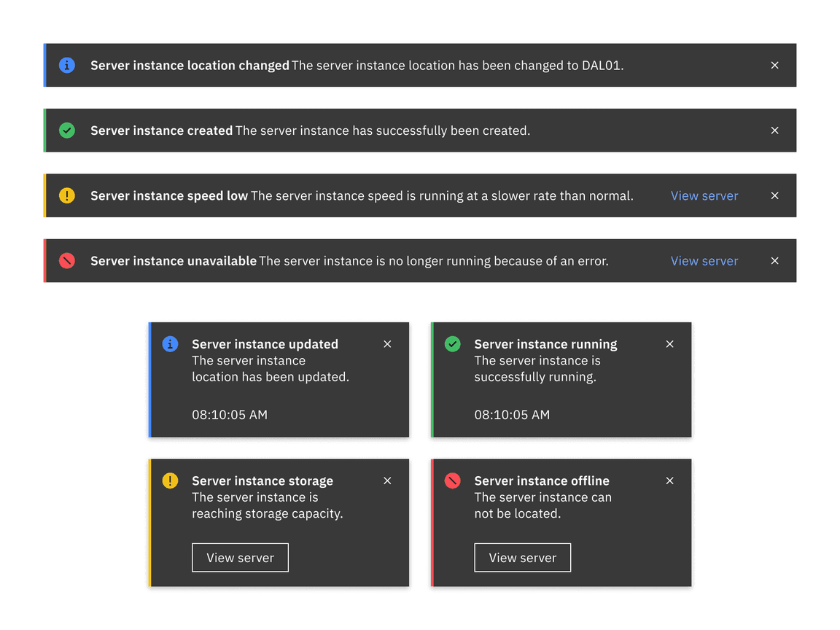840x630 pixels.
Task: Close the Server instance unavailable banner
Action: click(774, 260)
